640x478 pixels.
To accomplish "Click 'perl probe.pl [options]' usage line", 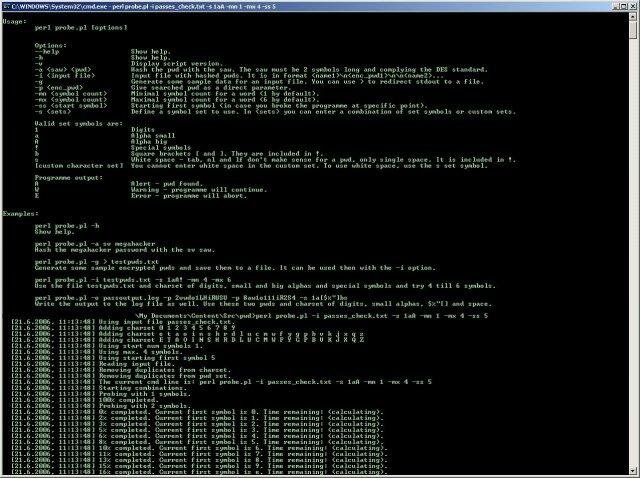I will pos(81,28).
